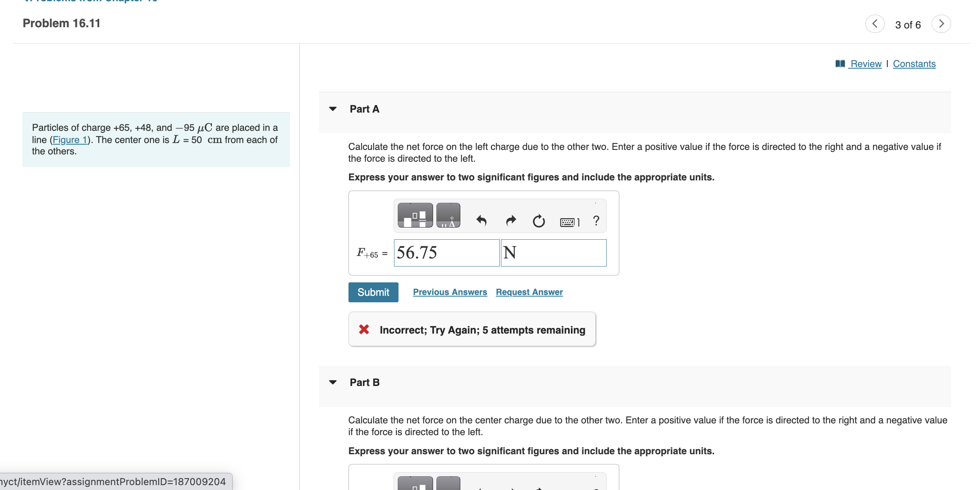Submit the Part A answer

[x=373, y=292]
